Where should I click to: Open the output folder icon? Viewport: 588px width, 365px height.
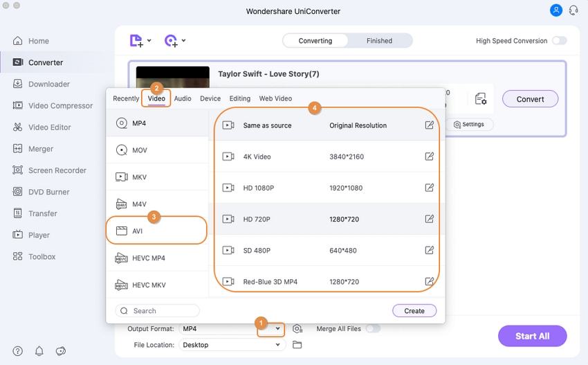click(x=297, y=345)
